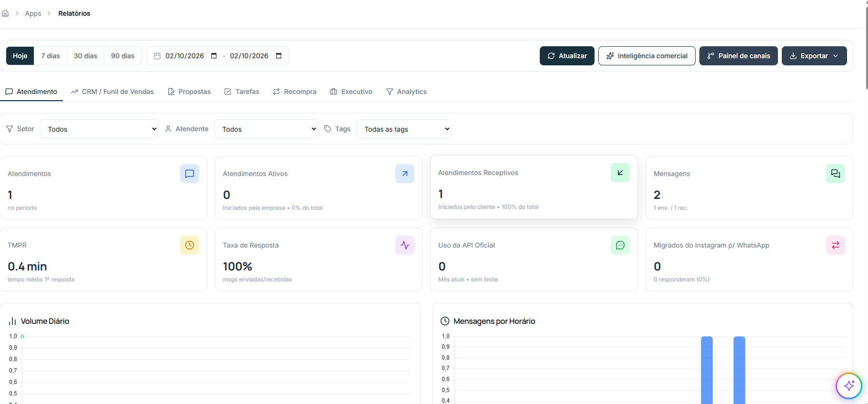Open the Painel de canais
The image size is (868, 404).
[738, 56]
